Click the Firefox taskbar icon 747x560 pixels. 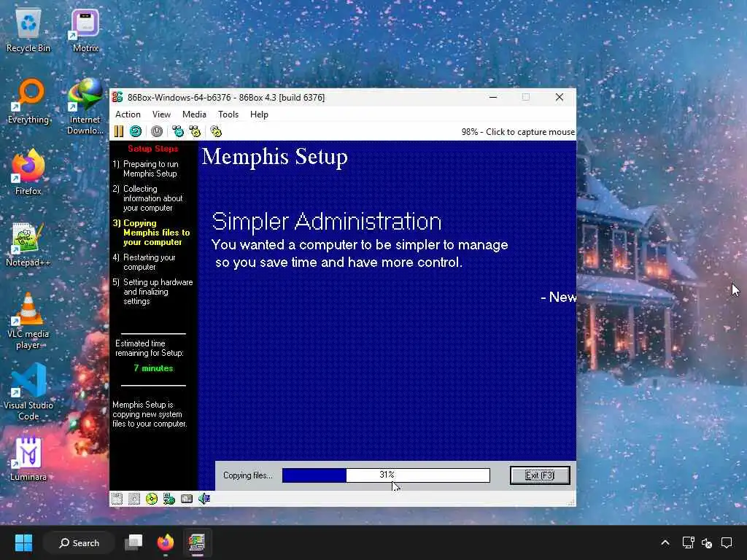166,542
